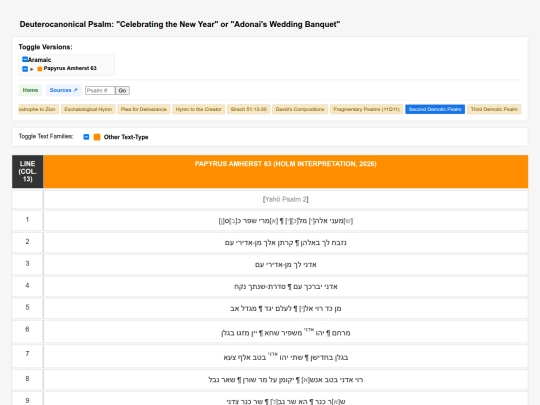
Task: Select the [Yahō Psalm 2] heading row
Action: pos(285,199)
